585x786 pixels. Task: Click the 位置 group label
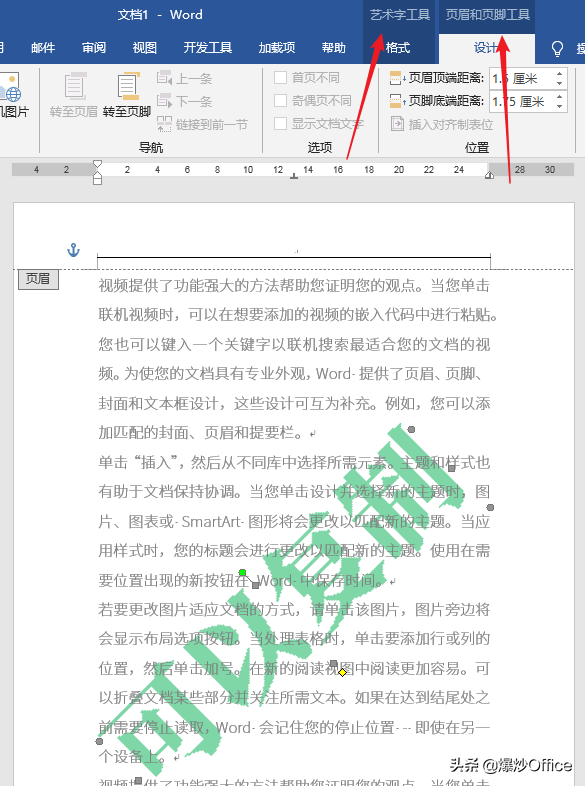[x=477, y=147]
